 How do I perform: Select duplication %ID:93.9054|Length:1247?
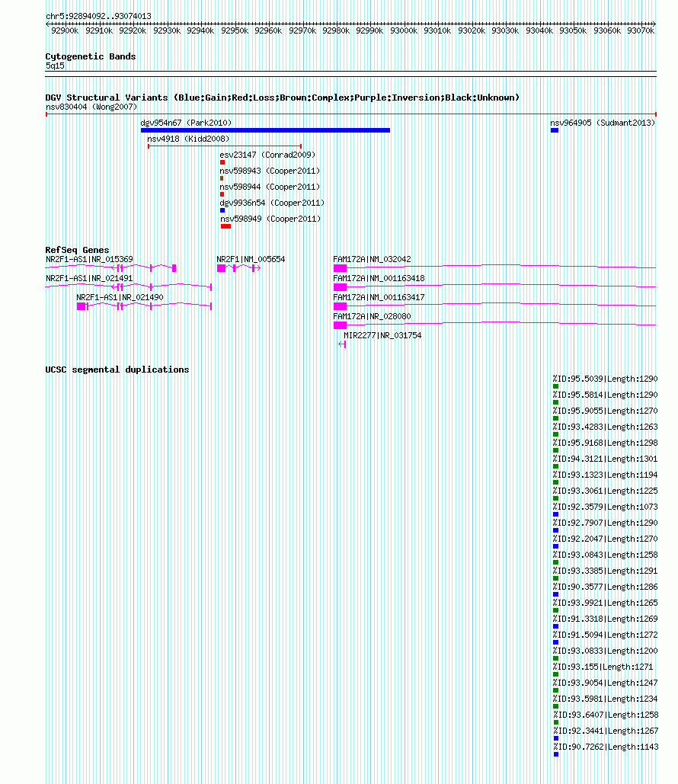(605, 683)
